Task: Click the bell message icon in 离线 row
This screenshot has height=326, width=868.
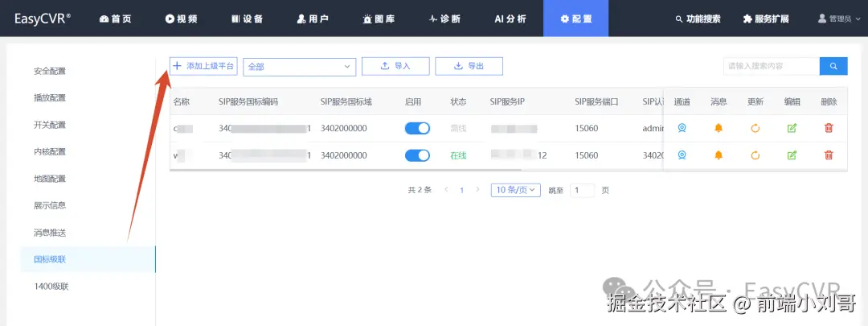Action: [x=719, y=128]
